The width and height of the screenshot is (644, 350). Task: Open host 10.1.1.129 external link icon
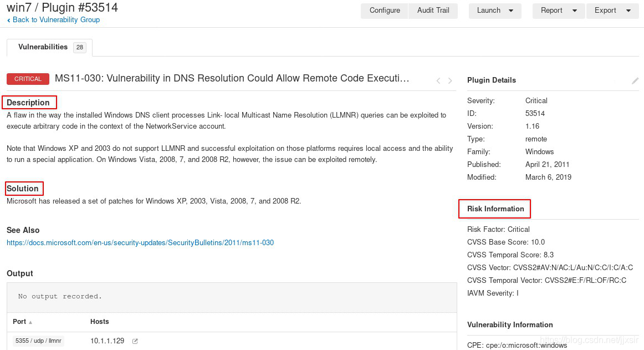coord(135,341)
